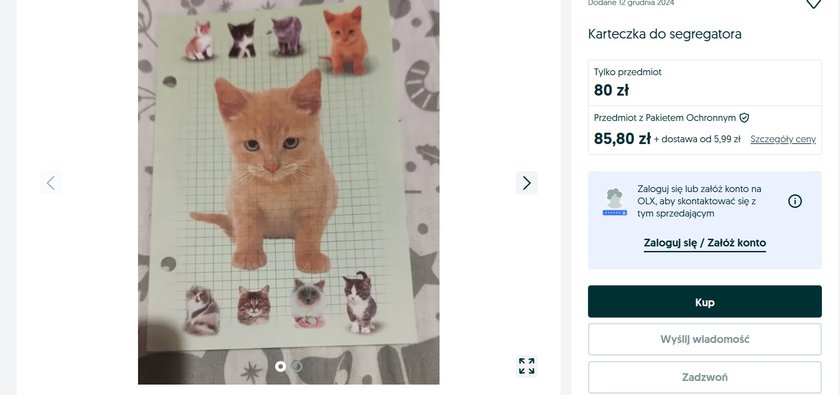Open Zaloguj się / Załóż konto link
840x395 pixels.
point(704,243)
